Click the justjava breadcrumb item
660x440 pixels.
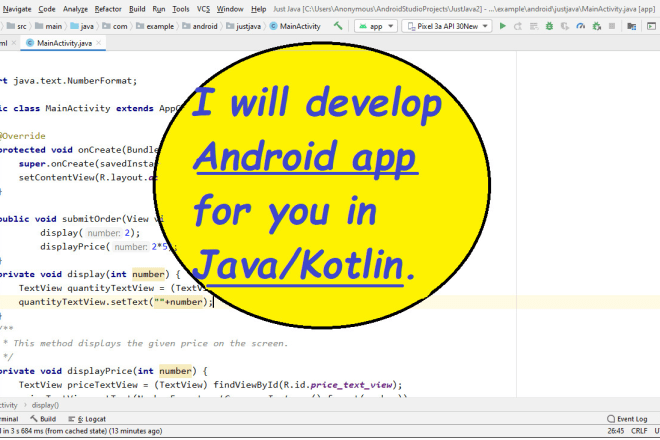[244, 26]
